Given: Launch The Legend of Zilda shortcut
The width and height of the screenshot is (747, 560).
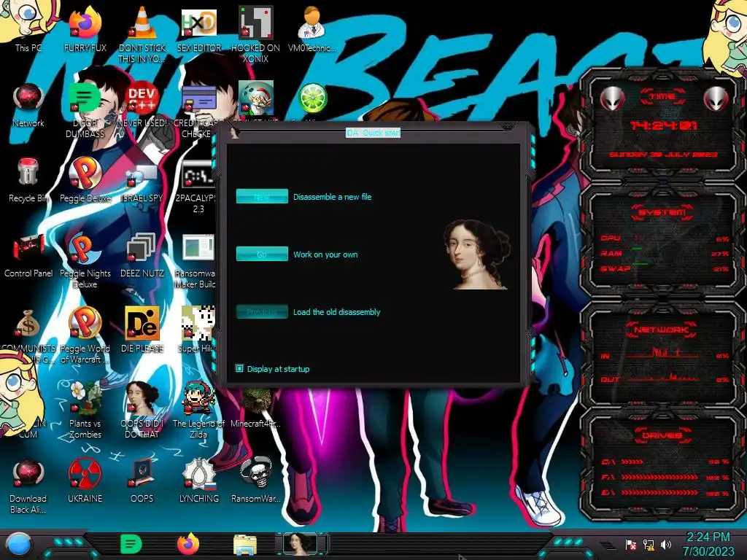Looking at the screenshot, I should [198, 411].
